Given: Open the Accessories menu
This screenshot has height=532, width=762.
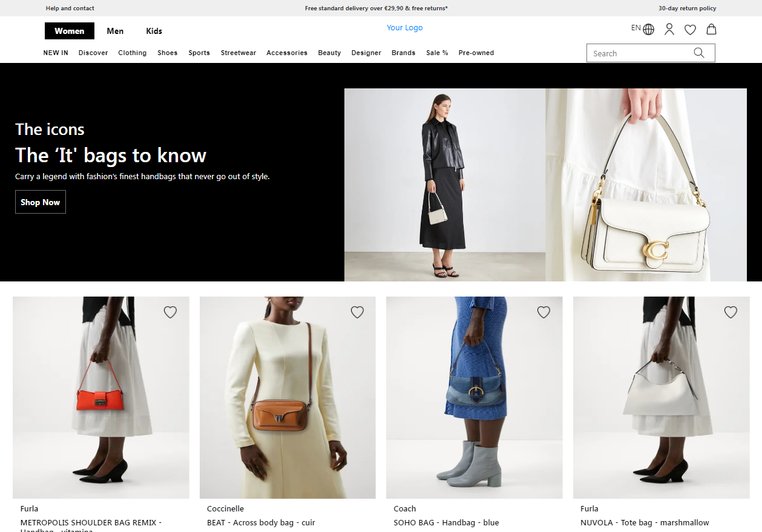Looking at the screenshot, I should (x=287, y=53).
